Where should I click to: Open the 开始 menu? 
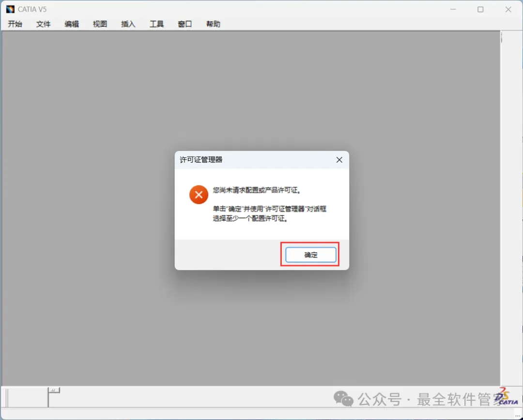pos(15,24)
